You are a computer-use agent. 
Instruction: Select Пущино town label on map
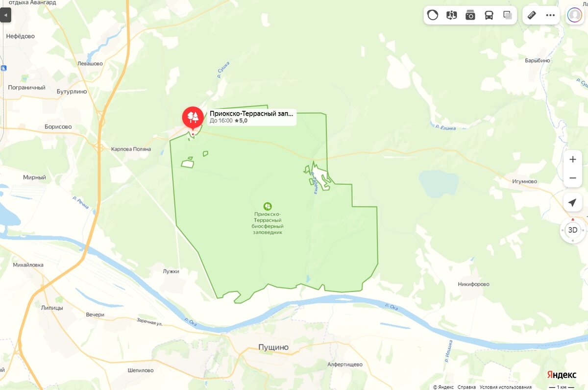click(x=273, y=347)
